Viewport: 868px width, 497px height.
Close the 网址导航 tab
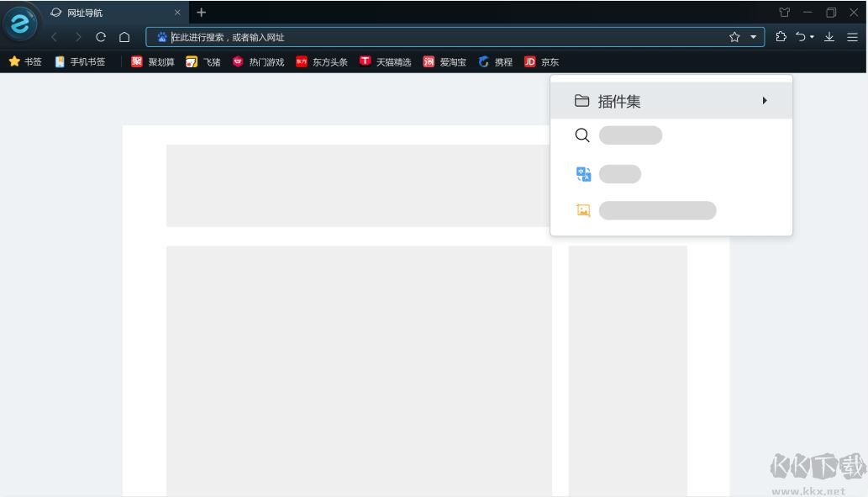pyautogui.click(x=177, y=12)
